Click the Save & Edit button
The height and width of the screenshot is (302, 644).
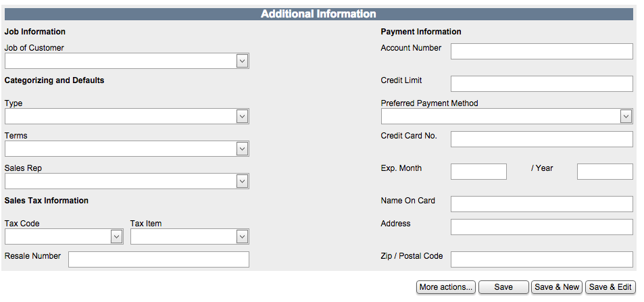pyautogui.click(x=610, y=287)
